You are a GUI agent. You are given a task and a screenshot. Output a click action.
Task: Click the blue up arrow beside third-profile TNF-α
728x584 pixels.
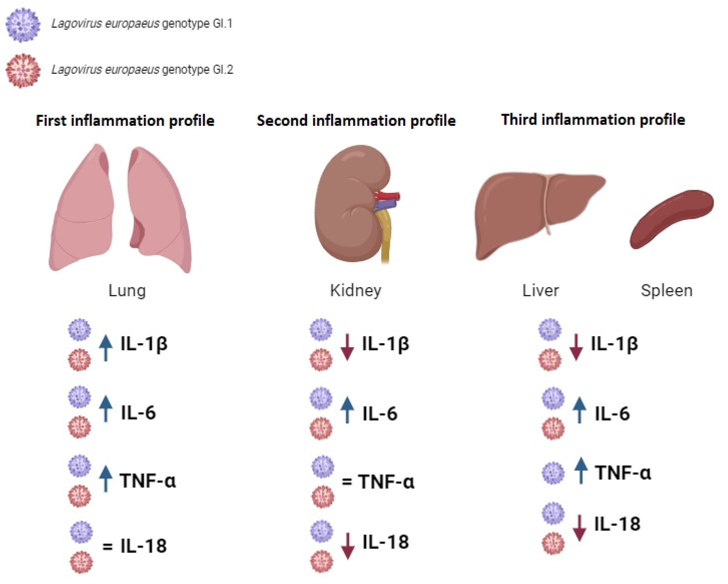point(581,470)
